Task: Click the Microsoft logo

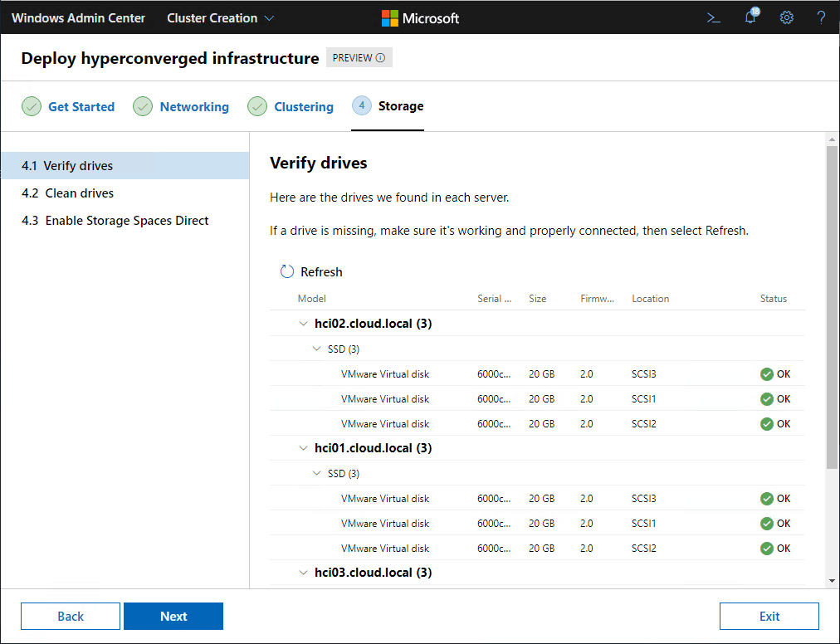Action: [389, 17]
